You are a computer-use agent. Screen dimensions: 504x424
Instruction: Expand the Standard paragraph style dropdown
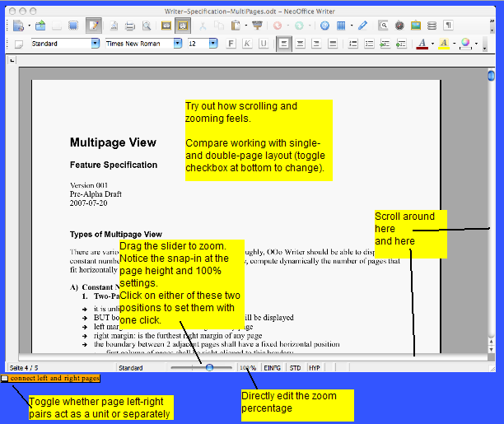95,43
